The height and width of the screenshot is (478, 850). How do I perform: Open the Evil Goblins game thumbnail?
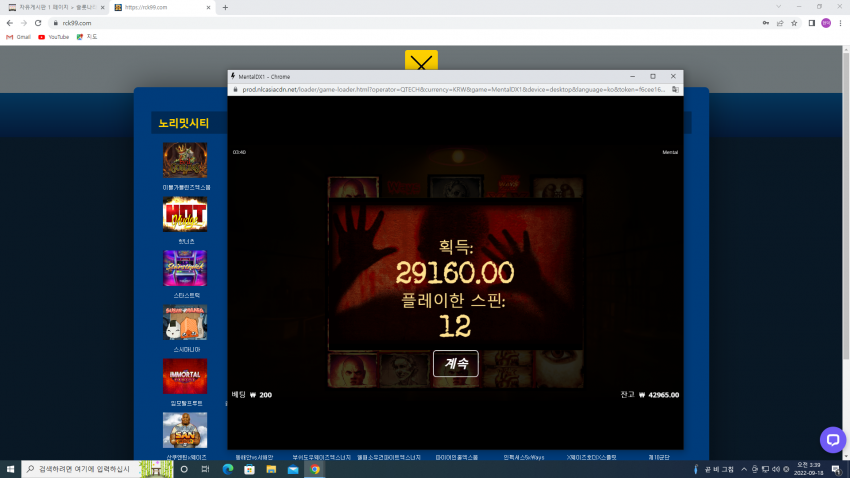pos(185,160)
